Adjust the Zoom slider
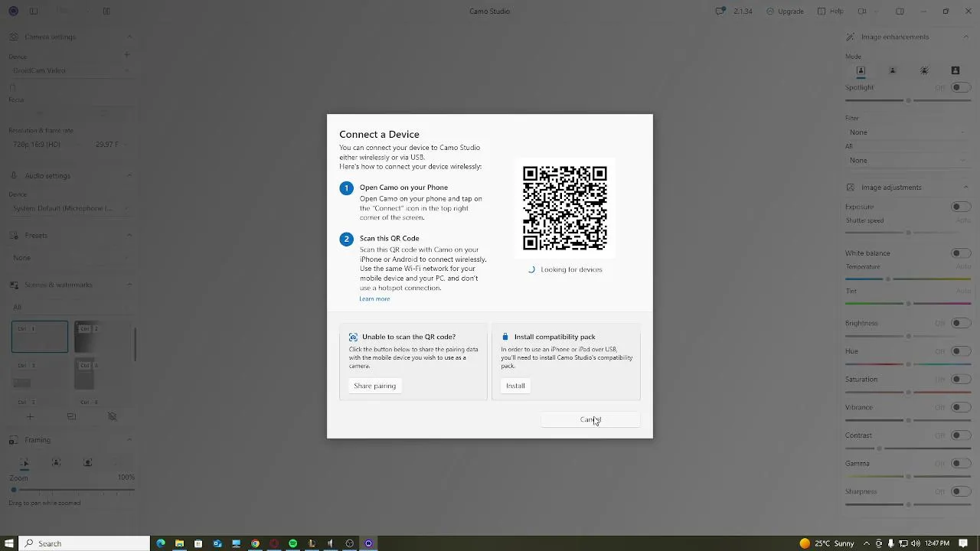Screen dimensions: 980x551 click(x=73, y=490)
